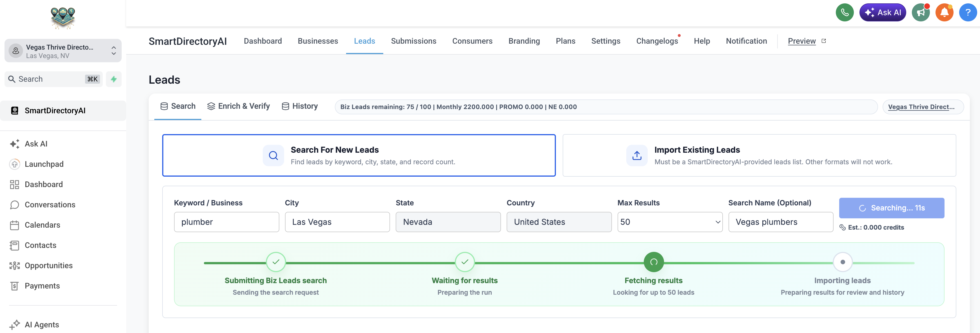Click the sidebar Search box
This screenshot has width=980, height=333.
(x=54, y=79)
